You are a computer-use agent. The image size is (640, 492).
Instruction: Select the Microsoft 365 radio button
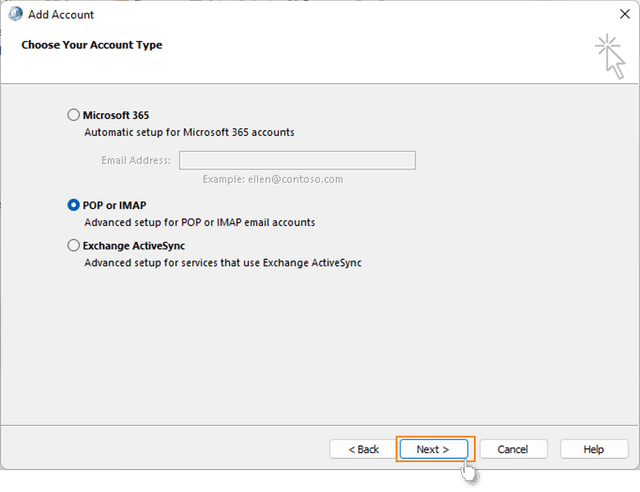tap(73, 115)
